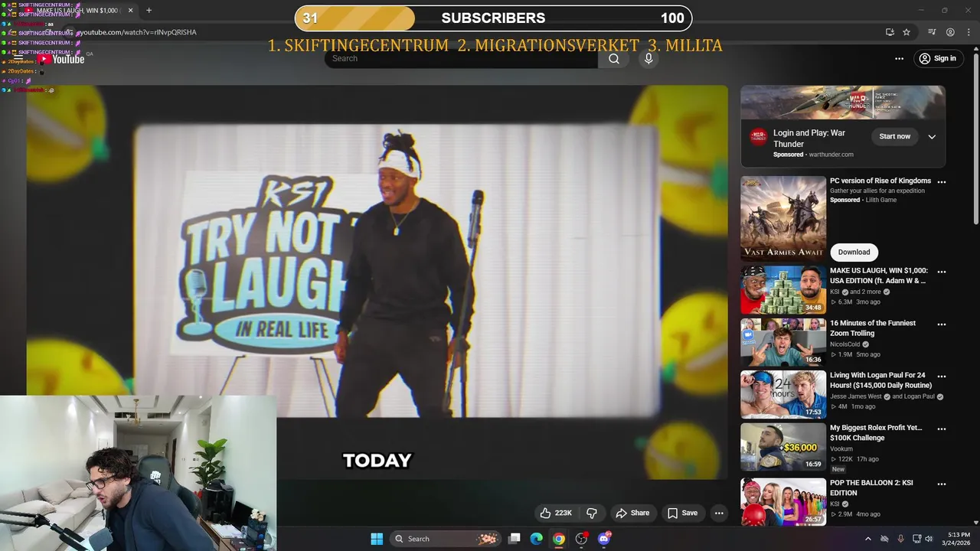Open options for POP THE BALLOON 2 video
980x551 pixels.
click(x=942, y=484)
